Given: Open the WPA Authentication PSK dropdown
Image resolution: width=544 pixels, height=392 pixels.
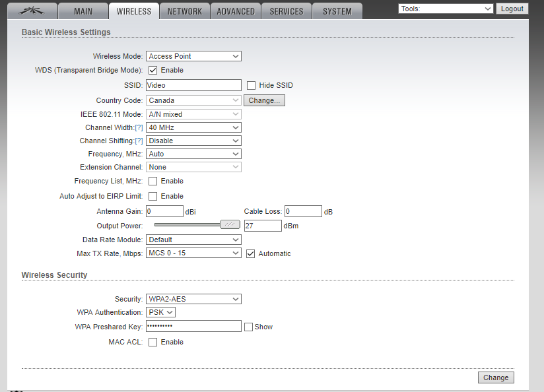Looking at the screenshot, I should click(x=160, y=312).
